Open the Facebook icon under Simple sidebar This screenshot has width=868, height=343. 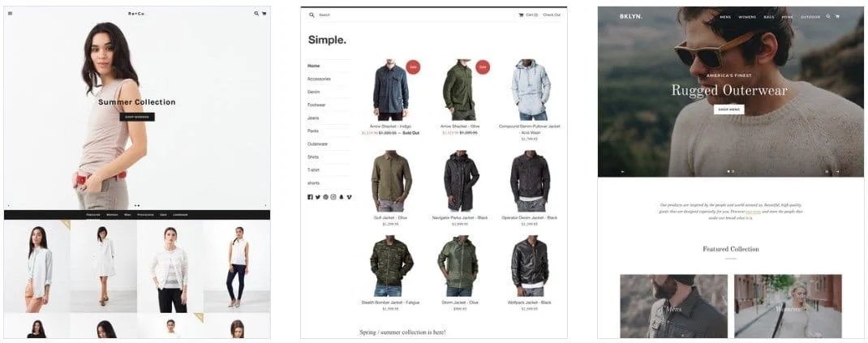pos(310,197)
